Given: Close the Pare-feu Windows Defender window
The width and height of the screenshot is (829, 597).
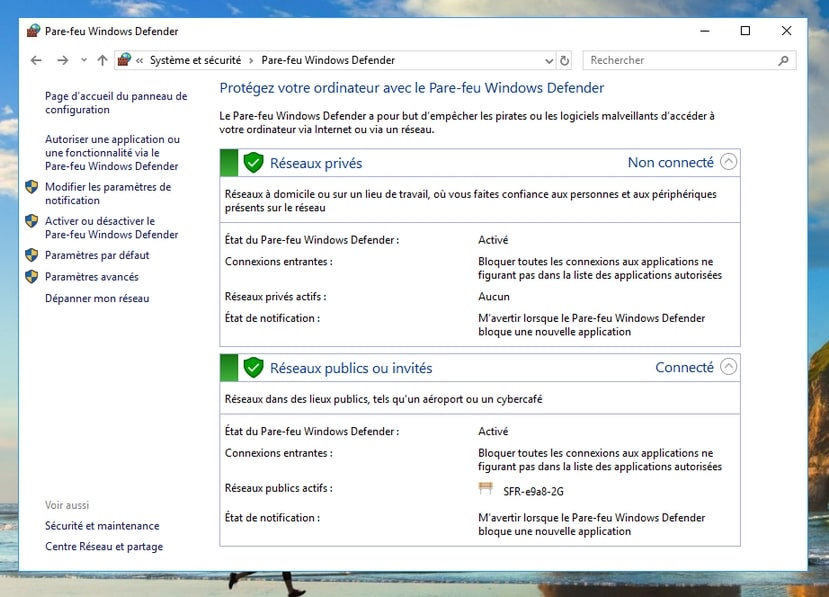Looking at the screenshot, I should click(787, 31).
